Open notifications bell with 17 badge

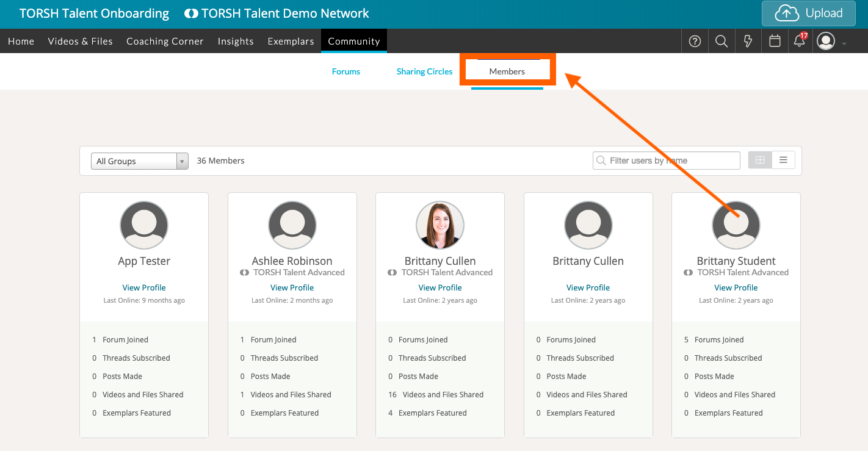799,41
